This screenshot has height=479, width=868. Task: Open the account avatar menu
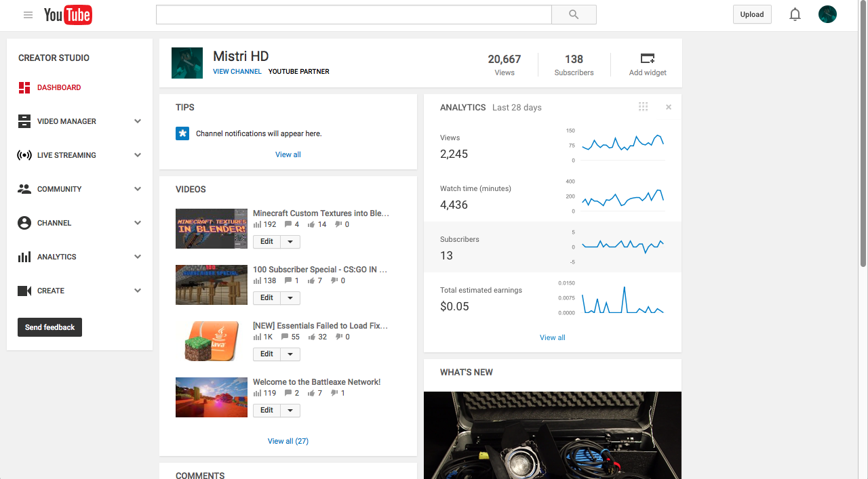pyautogui.click(x=827, y=14)
